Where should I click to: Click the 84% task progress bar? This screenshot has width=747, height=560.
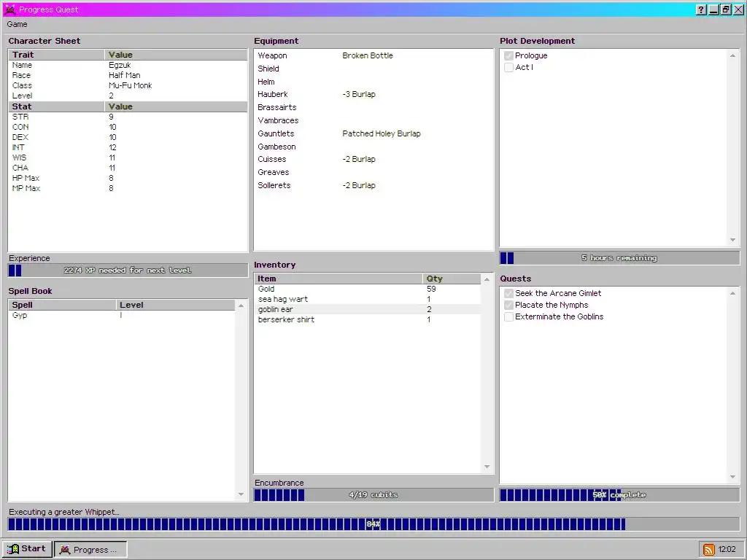point(373,524)
